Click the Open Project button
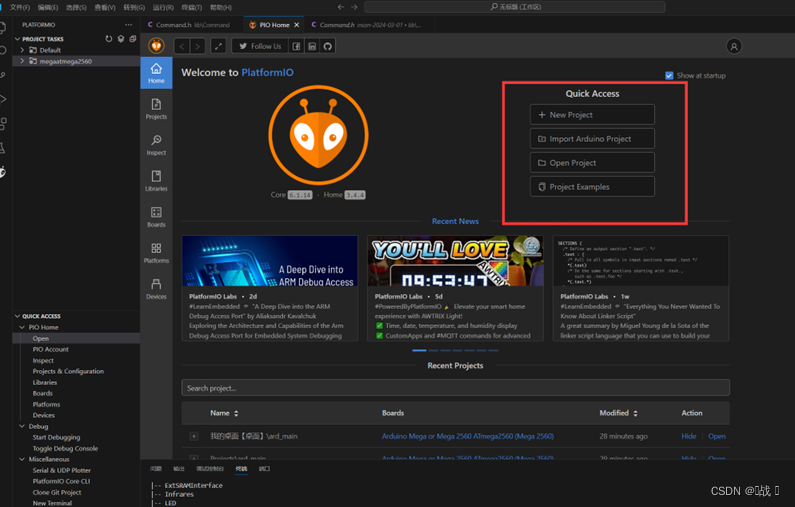Viewport: 795px width, 507px height. [x=592, y=163]
